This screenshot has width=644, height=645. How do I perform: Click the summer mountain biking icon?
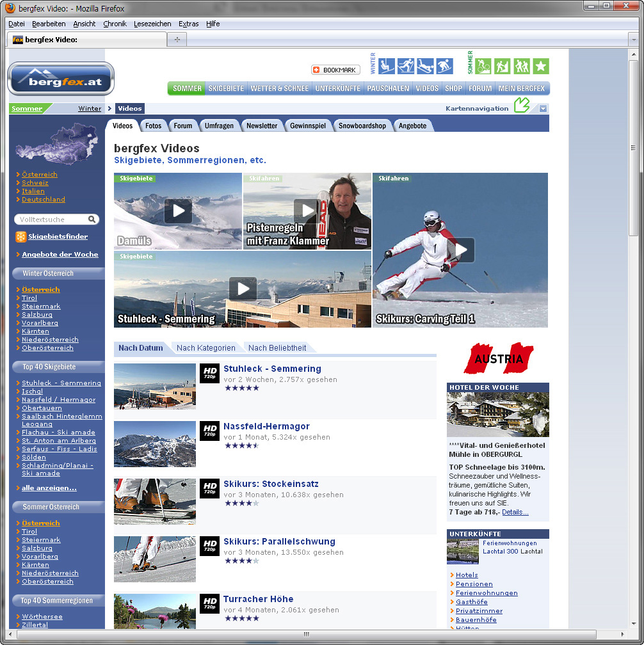point(483,66)
